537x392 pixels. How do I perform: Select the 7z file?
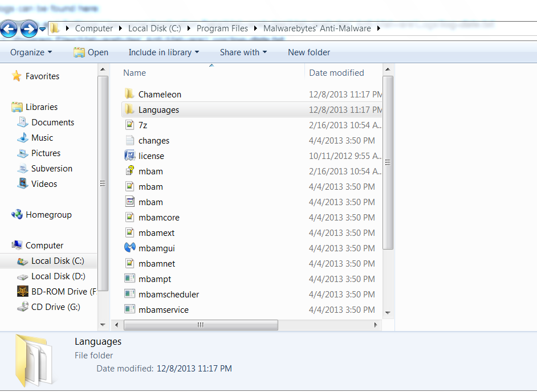(x=143, y=125)
